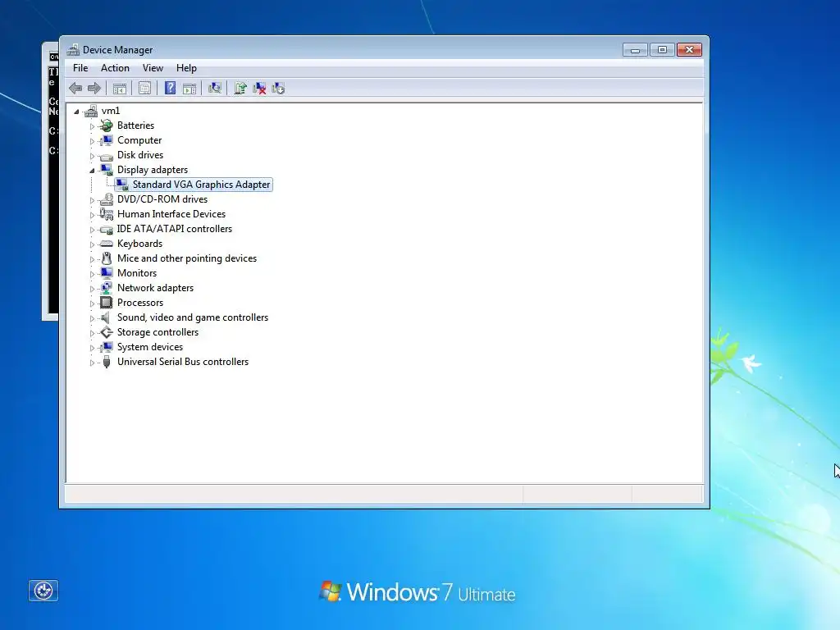840x630 pixels.
Task: Expand the Keyboards category
Action: coord(92,244)
